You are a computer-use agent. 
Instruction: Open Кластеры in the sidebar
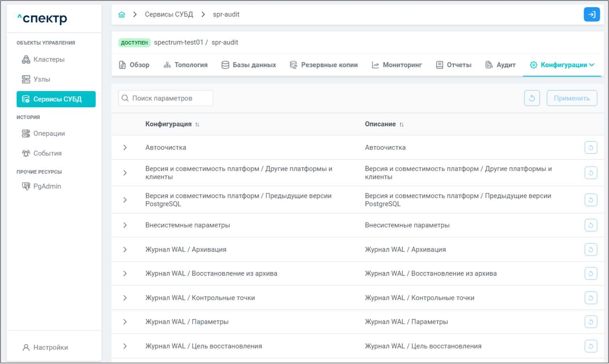pos(49,60)
